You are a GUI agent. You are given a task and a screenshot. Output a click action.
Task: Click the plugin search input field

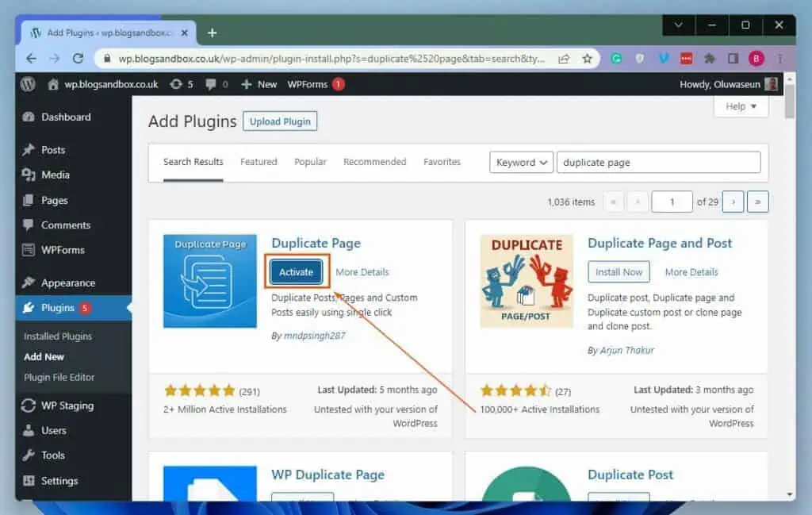point(658,162)
